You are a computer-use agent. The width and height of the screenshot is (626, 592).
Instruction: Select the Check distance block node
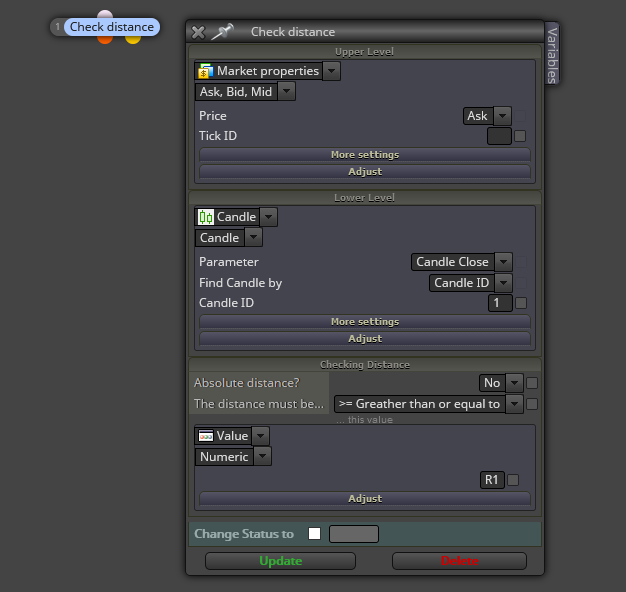click(111, 27)
